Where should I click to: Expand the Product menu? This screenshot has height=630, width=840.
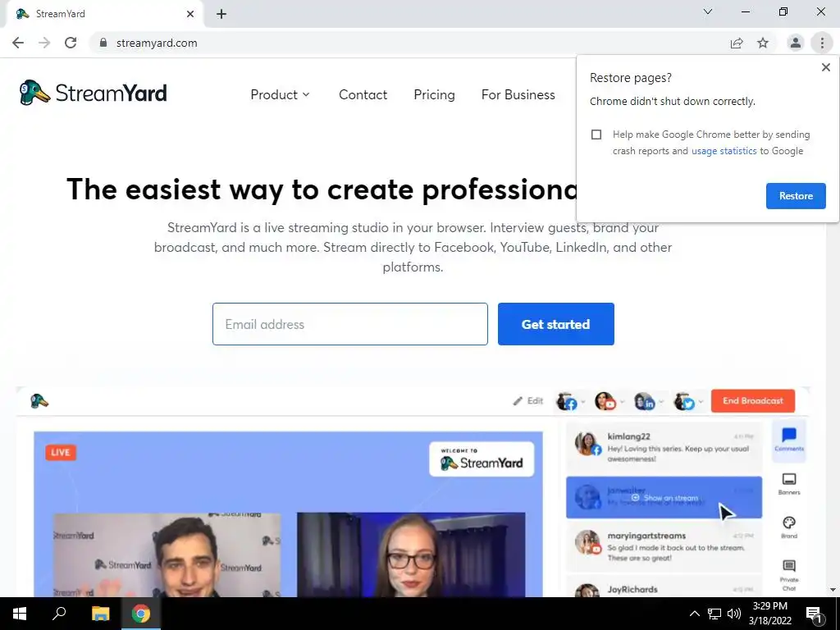pyautogui.click(x=281, y=95)
